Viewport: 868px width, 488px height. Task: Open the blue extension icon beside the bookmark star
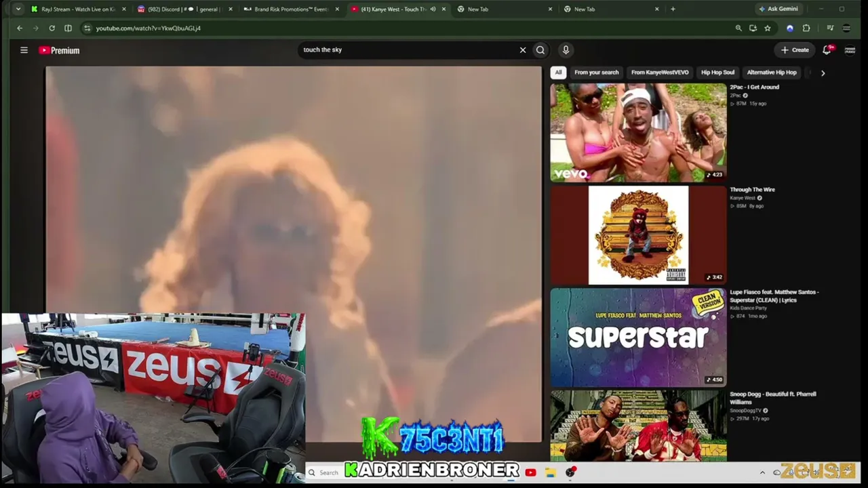790,28
